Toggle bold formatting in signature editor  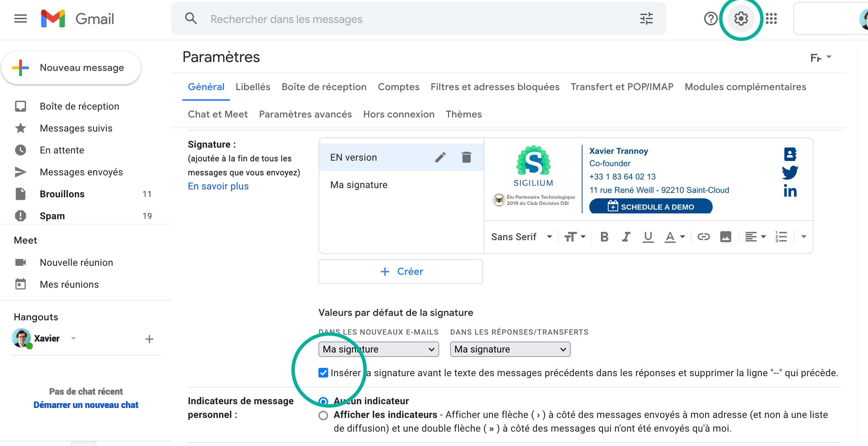[604, 237]
